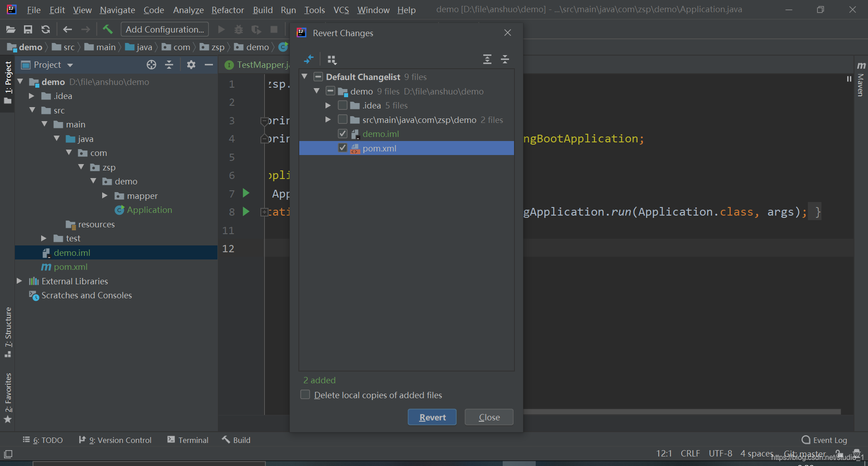Screen dimensions: 868x466
Task: Click the Forward navigation arrow
Action: 85,29
